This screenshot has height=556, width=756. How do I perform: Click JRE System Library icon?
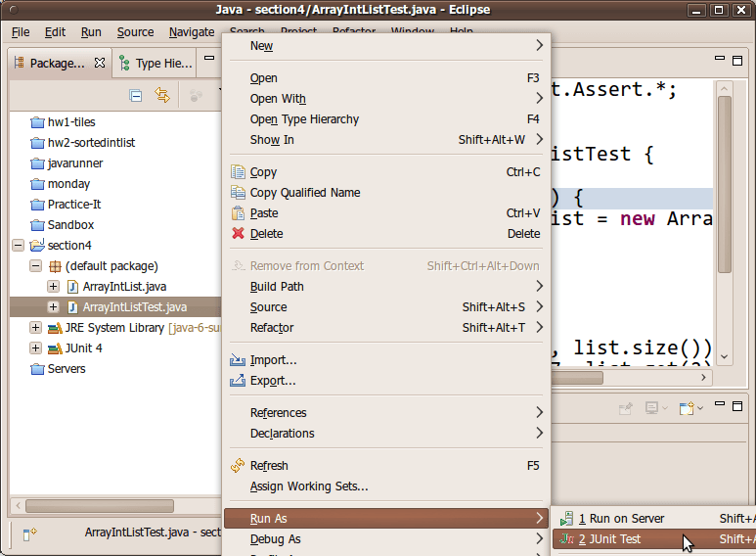click(x=55, y=328)
